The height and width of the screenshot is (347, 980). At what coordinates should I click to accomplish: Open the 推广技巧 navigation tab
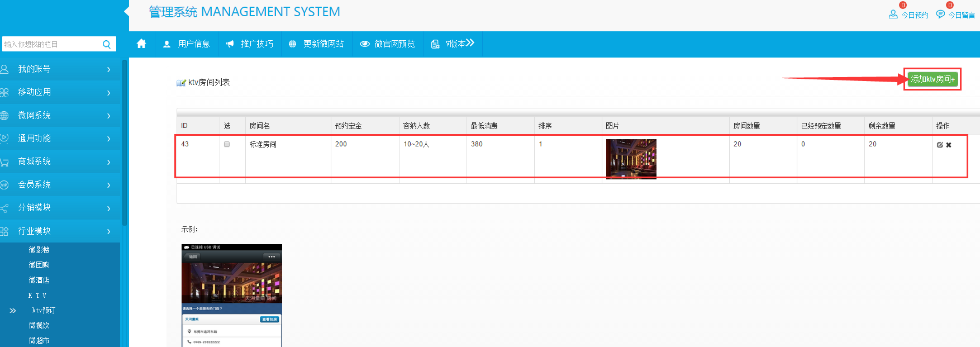tap(250, 44)
